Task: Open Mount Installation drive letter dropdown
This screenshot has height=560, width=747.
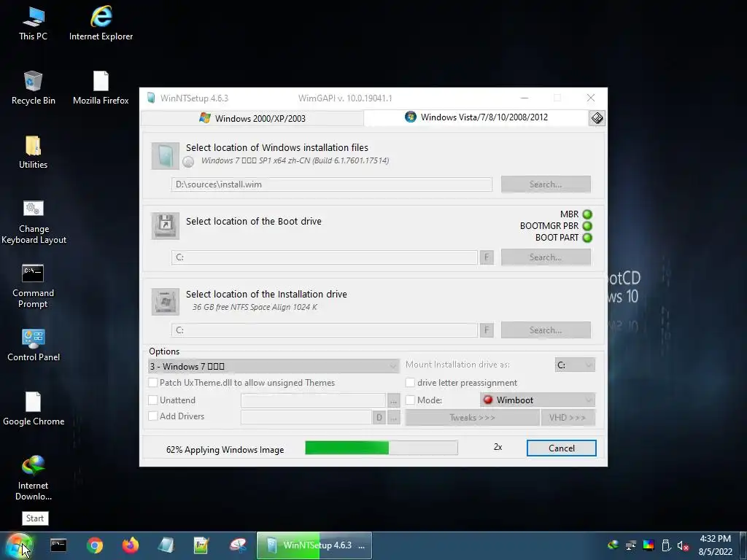Action: (x=575, y=365)
